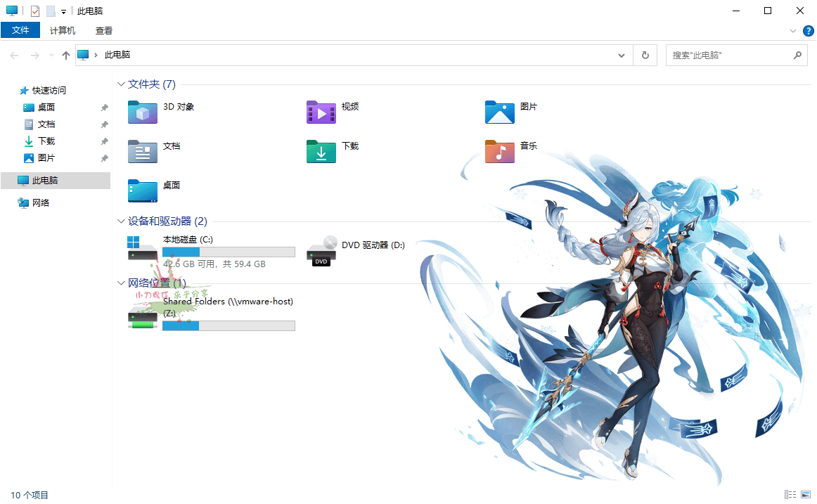
Task: Collapse the 设备和驱动器 (2) group
Action: click(x=121, y=221)
